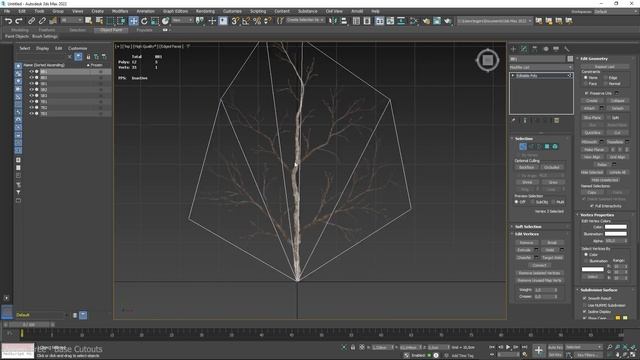Activate Select and Scale tool
640x360 pixels.
(x=155, y=21)
